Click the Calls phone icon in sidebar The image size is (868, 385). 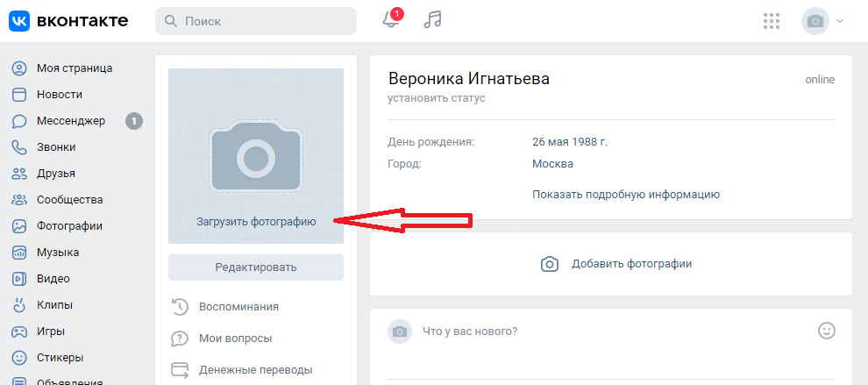[19, 147]
